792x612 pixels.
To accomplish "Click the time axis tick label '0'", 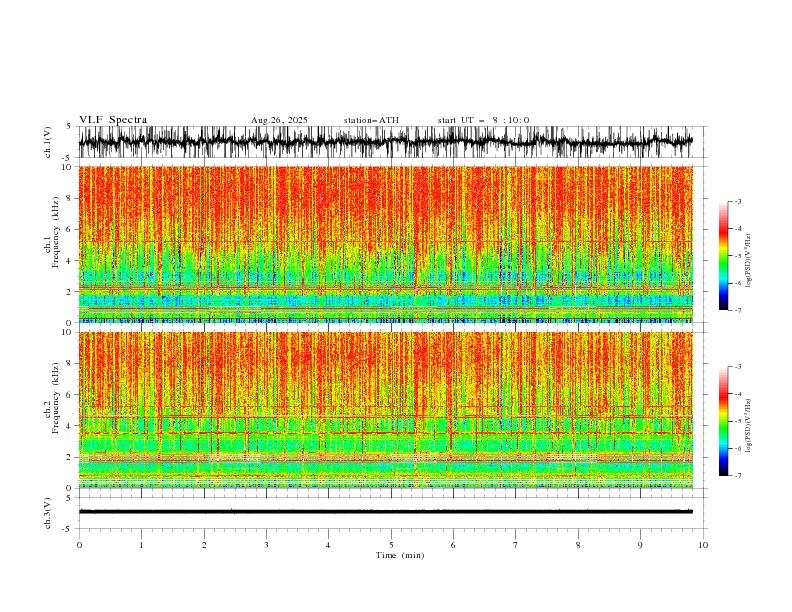I will pos(79,545).
